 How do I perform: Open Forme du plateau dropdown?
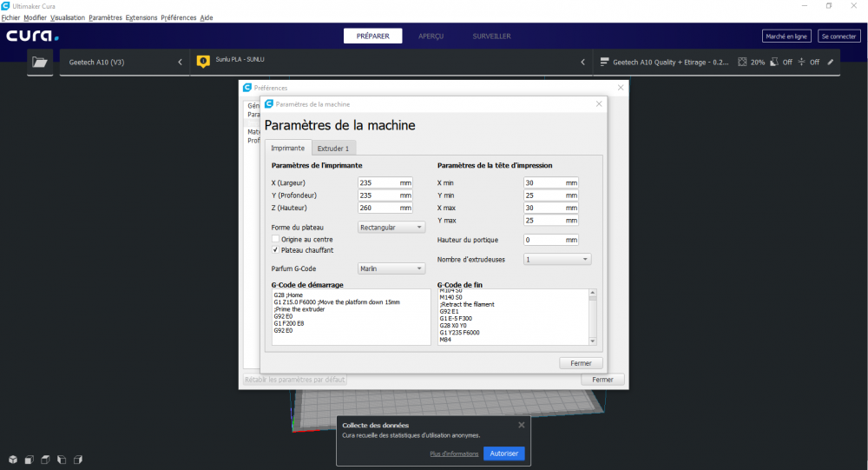pos(391,228)
